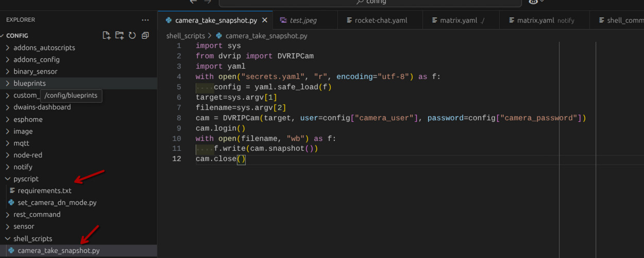644x258 pixels.
Task: Open requirements.txt in the file tree
Action: tap(44, 190)
